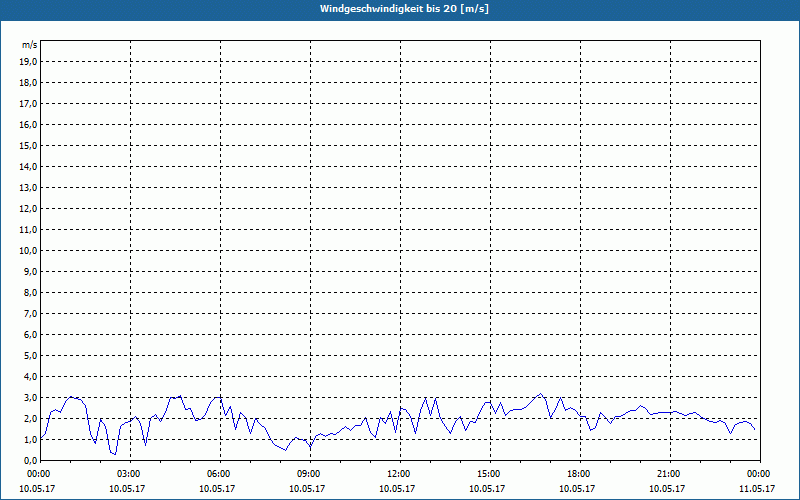Select the "18,0" y-axis label

(x=28, y=83)
